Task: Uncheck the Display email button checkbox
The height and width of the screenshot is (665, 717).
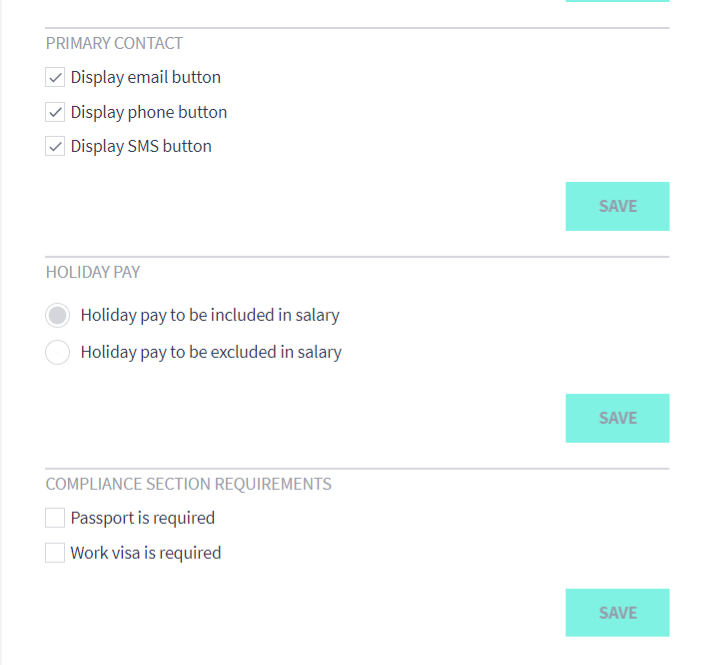Action: point(55,78)
